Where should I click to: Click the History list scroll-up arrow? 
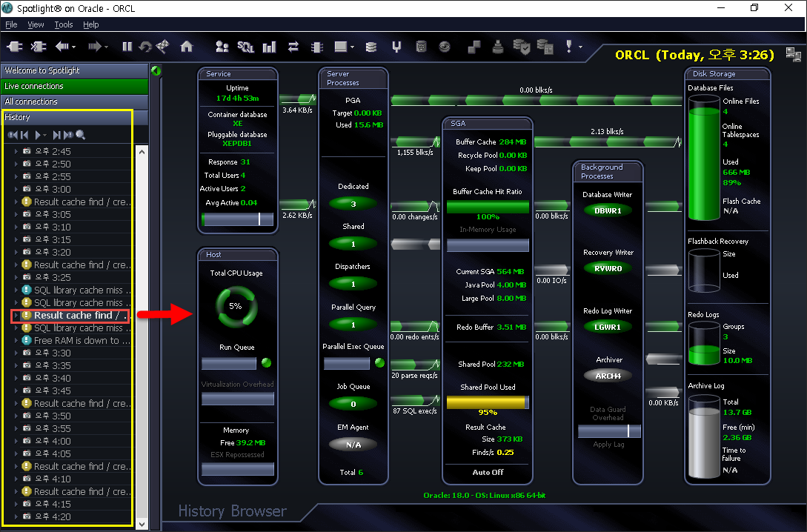click(142, 153)
